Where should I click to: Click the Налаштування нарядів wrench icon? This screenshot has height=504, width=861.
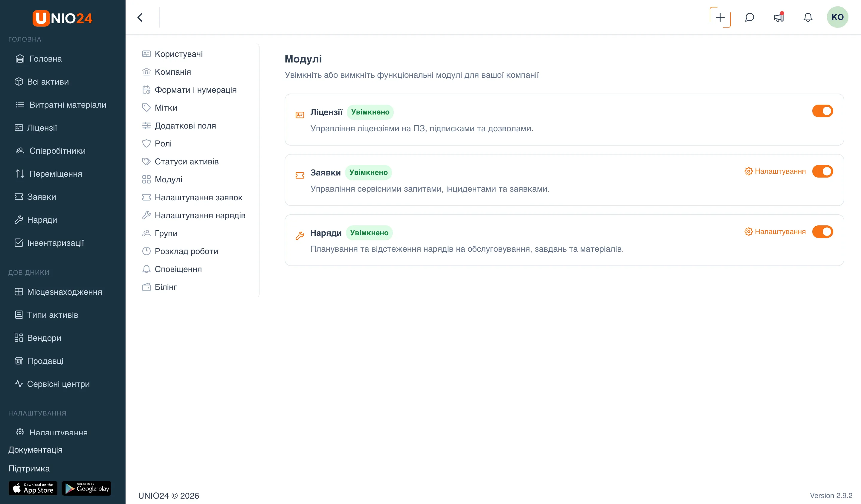[146, 215]
